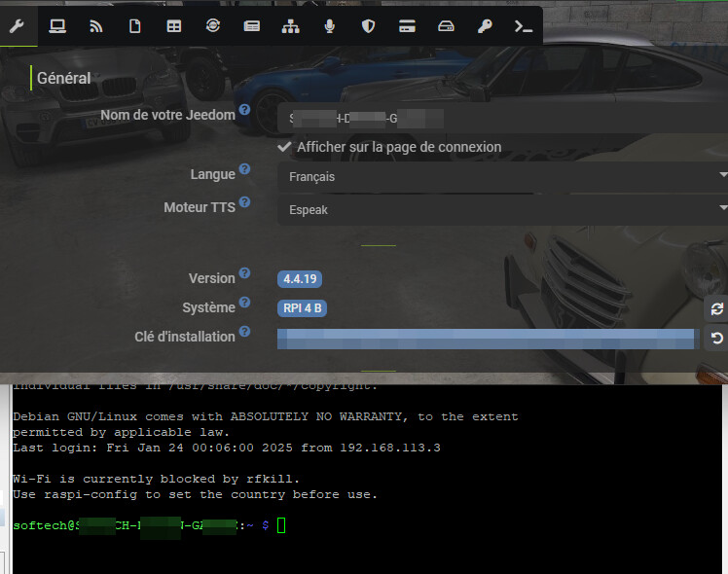Click the refresh button next to Système
The width and height of the screenshot is (728, 574).
(716, 308)
